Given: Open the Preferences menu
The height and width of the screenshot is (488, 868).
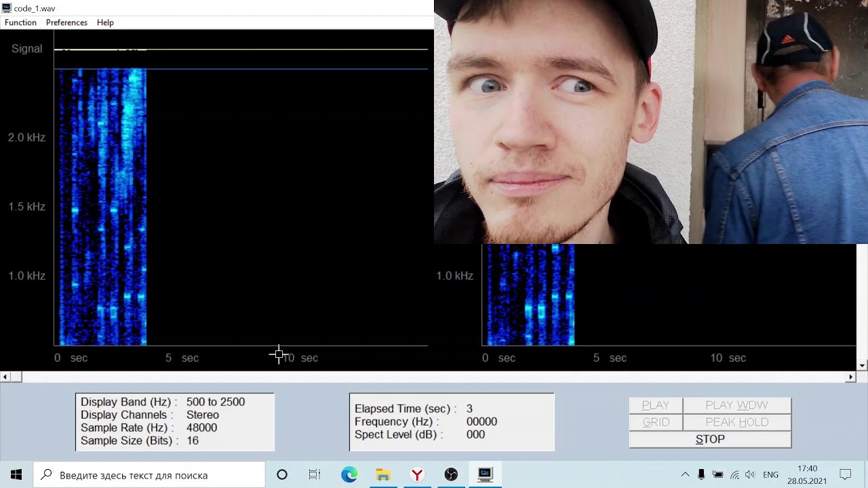Looking at the screenshot, I should tap(66, 22).
